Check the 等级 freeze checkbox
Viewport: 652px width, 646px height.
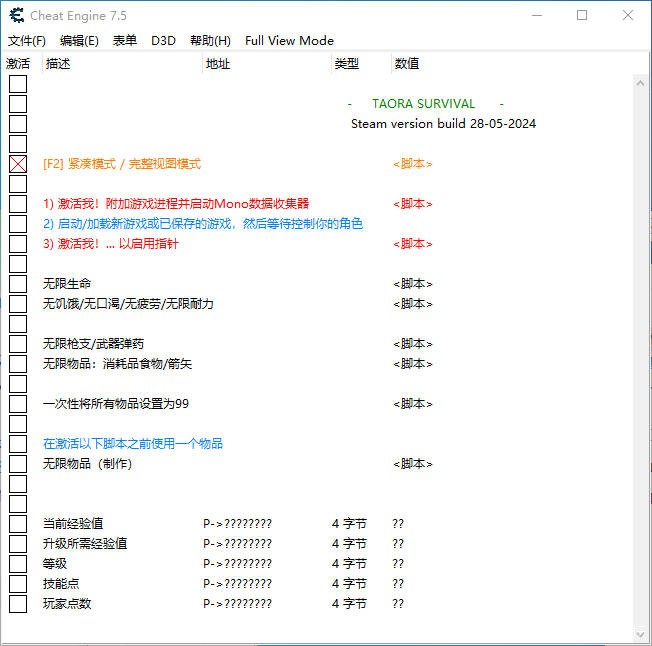[18, 564]
